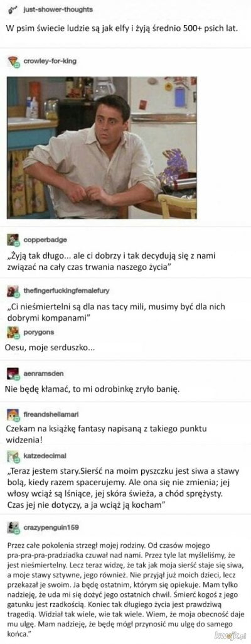Click crazypenguin159 avatar icon
This screenshot has height=644, width=251.
point(13,527)
